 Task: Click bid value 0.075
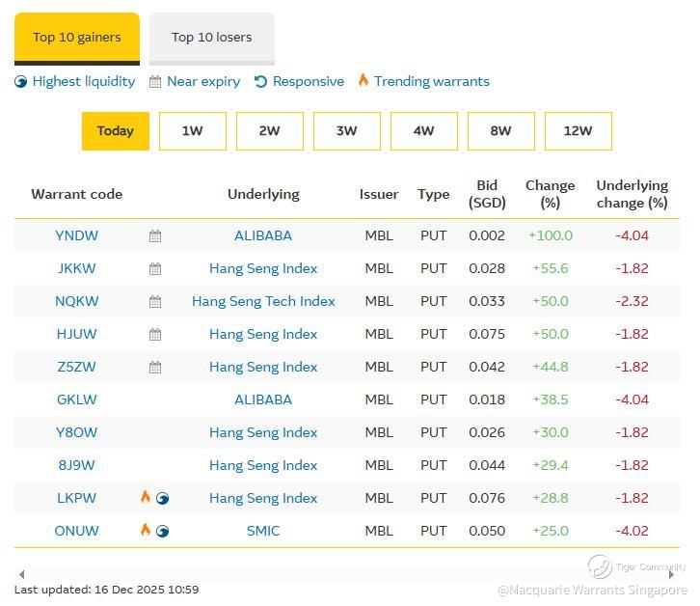coord(487,334)
